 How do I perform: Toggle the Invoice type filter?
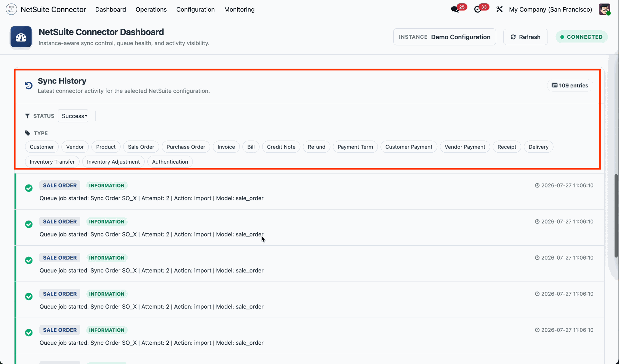coord(226,147)
